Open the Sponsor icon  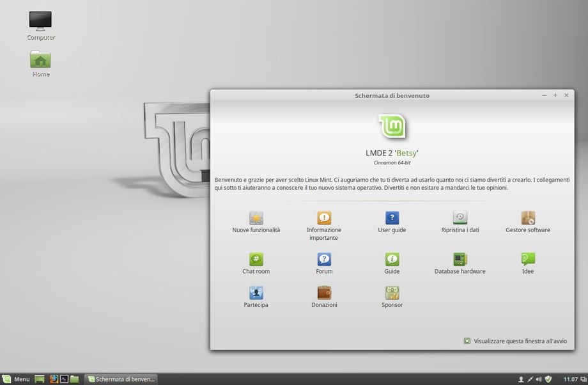(392, 293)
